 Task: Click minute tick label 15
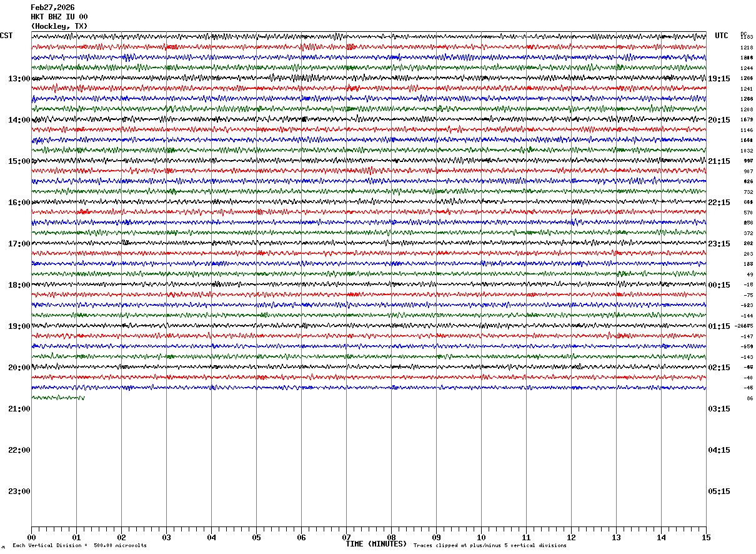point(706,537)
